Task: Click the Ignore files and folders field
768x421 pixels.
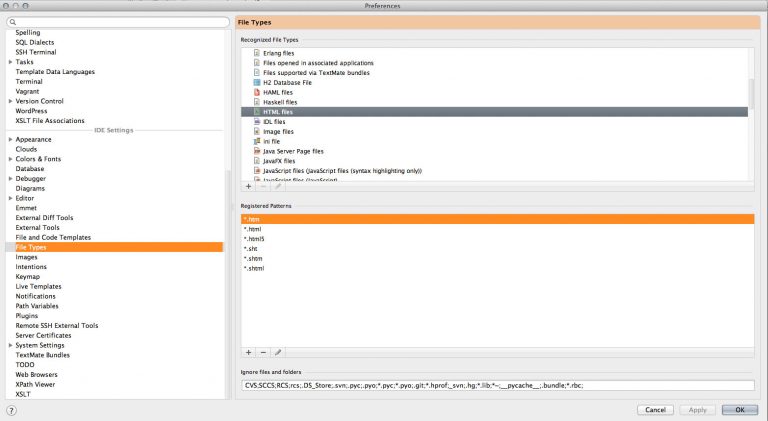Action: [x=497, y=385]
